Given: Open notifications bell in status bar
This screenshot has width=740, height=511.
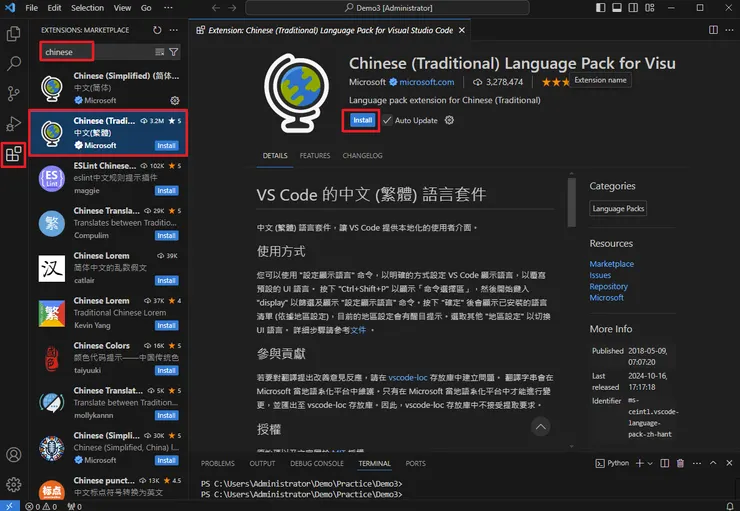Looking at the screenshot, I should tap(730, 506).
